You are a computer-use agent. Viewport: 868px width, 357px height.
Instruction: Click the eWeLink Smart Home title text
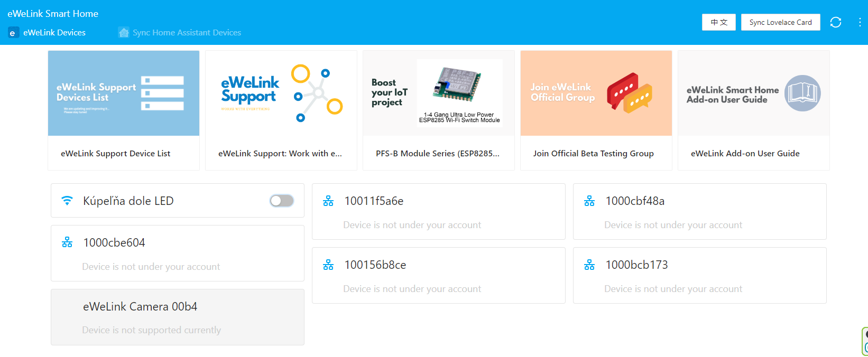(x=53, y=14)
